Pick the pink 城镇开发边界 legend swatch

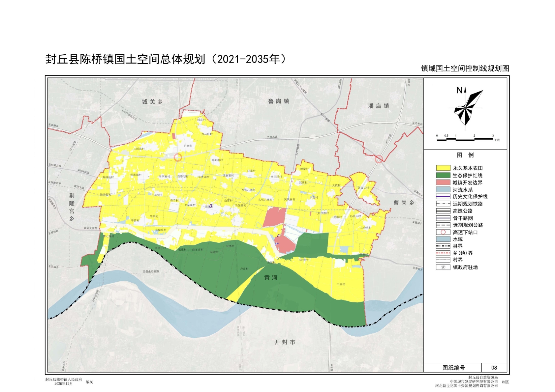tap(443, 182)
